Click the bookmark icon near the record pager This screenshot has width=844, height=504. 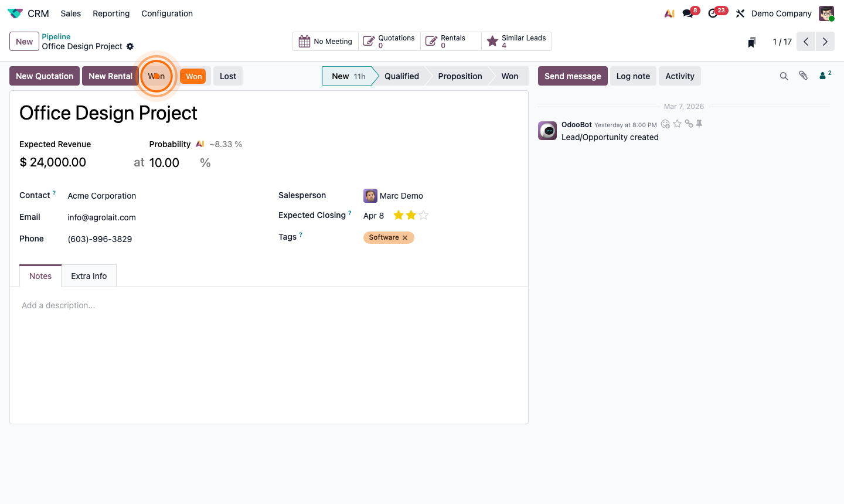[x=751, y=42]
